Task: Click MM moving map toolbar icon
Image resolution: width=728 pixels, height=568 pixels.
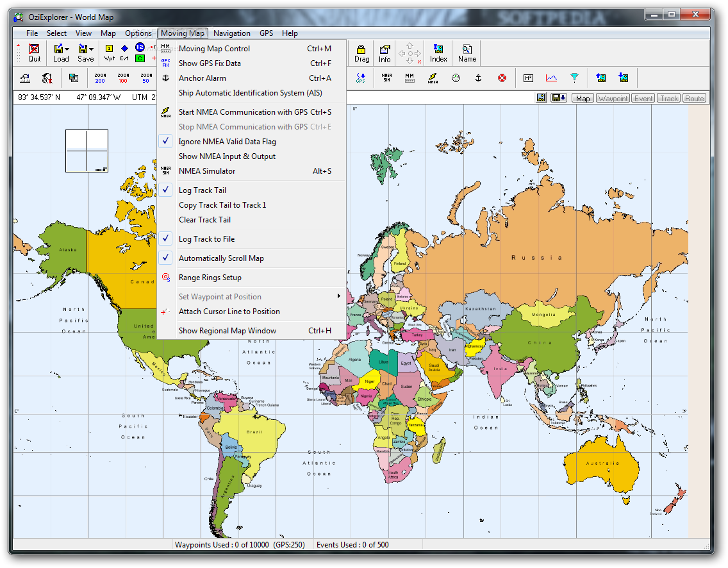Action: [x=409, y=78]
